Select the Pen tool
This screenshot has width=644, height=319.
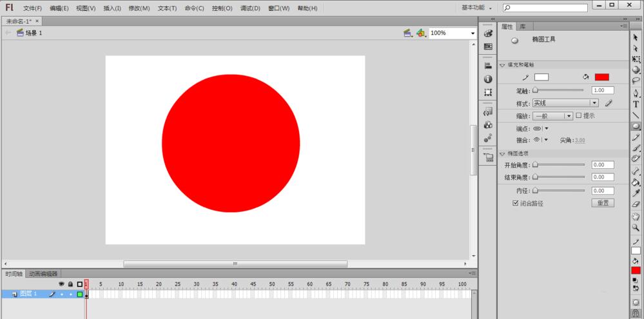pos(636,93)
